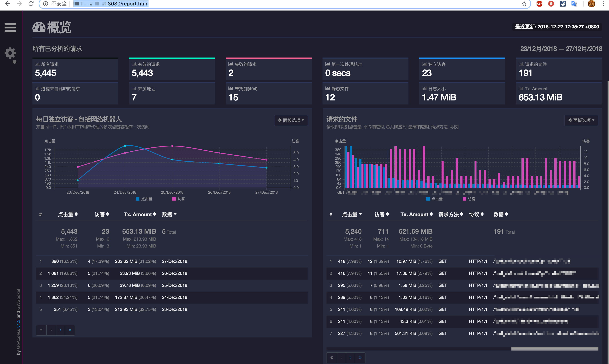
Task: Click chart icon beside 失败的请求
Action: point(231,64)
